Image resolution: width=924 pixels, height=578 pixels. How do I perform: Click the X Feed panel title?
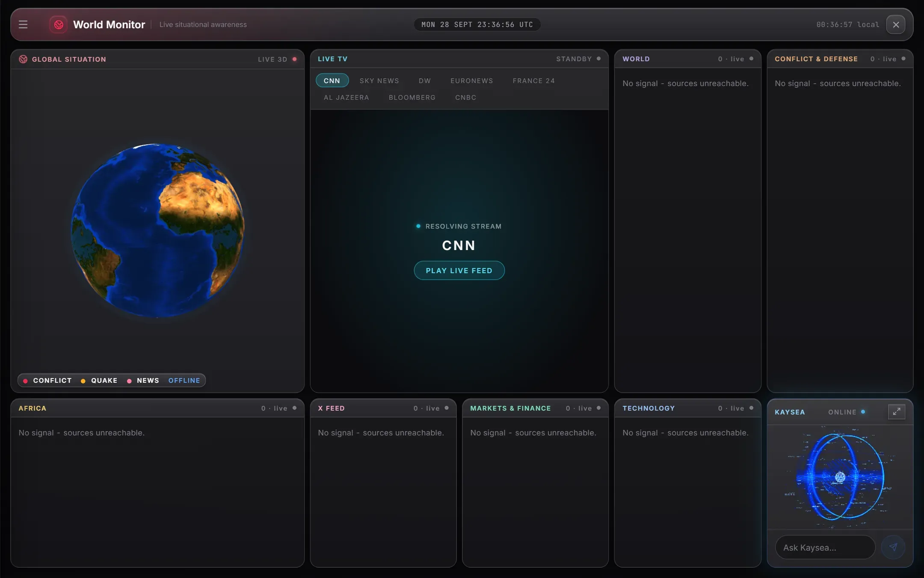(x=331, y=408)
